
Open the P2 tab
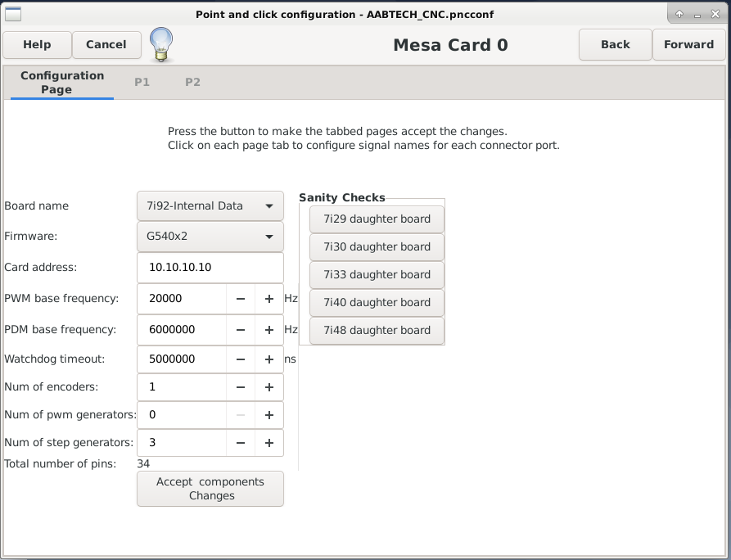tap(192, 83)
